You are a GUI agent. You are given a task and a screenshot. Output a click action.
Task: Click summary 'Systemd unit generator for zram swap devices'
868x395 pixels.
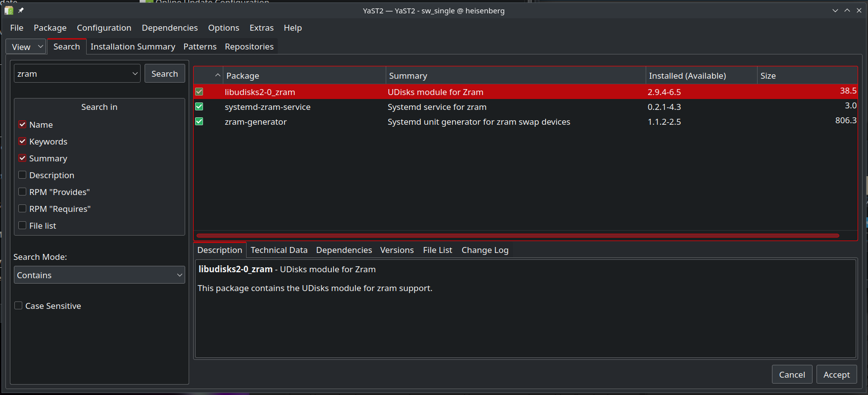479,122
